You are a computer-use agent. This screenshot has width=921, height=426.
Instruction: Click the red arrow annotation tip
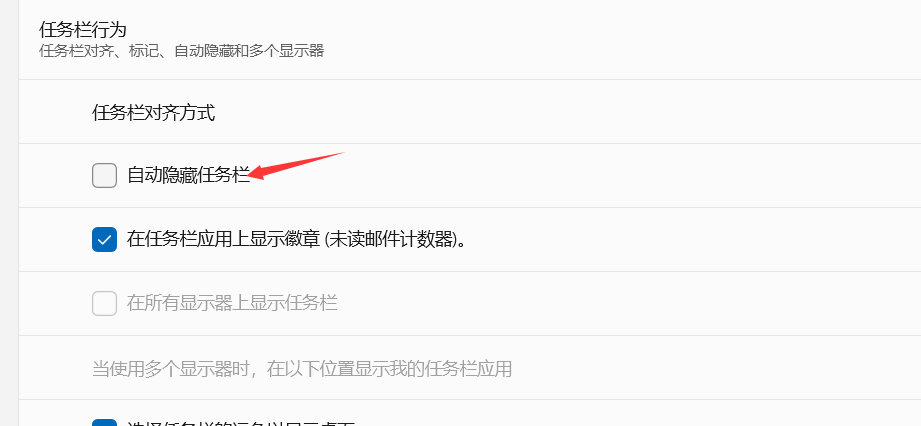click(251, 175)
